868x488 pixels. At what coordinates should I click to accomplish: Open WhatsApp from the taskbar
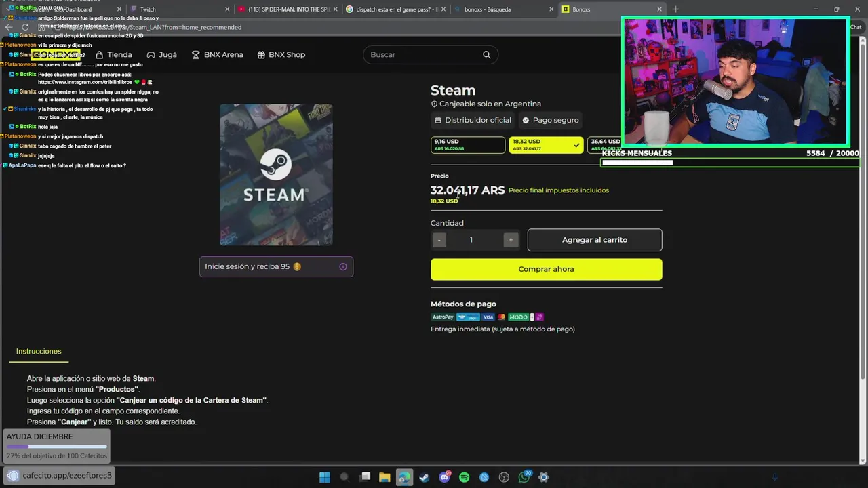[x=524, y=477]
